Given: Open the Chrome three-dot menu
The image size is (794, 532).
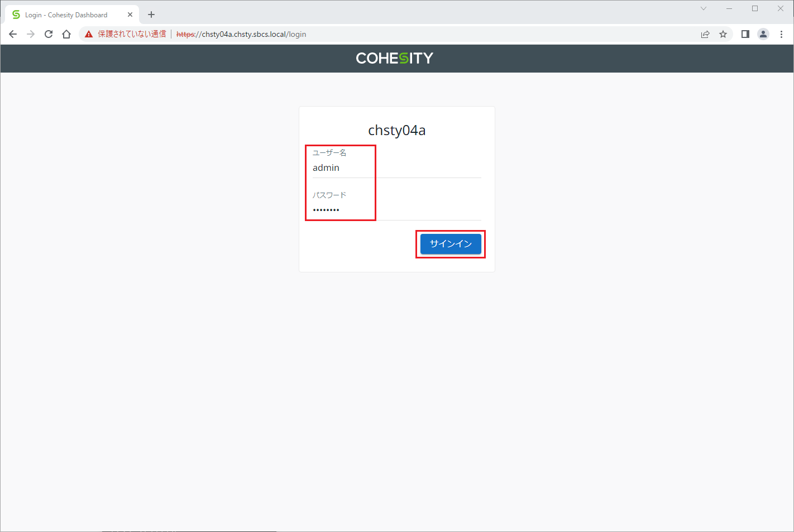Looking at the screenshot, I should click(781, 34).
